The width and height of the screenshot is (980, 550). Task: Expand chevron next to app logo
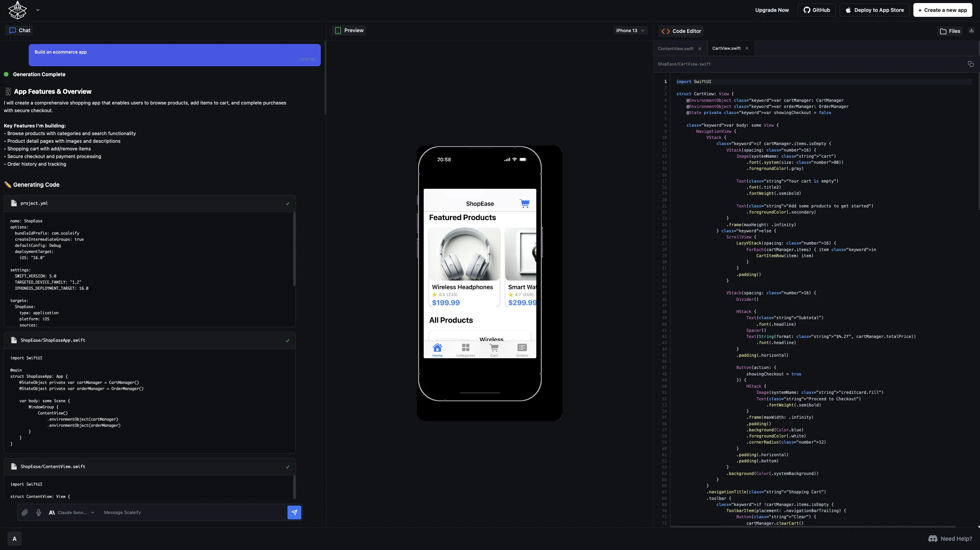(x=38, y=10)
